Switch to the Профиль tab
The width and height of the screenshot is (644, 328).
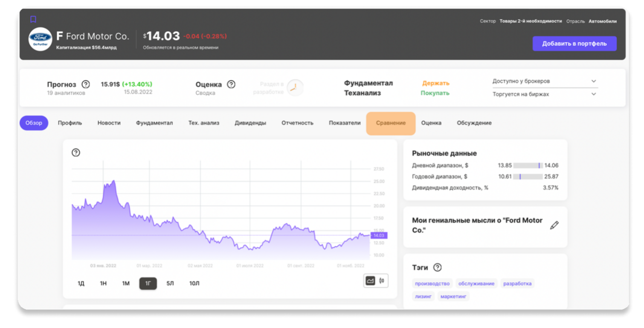click(70, 123)
